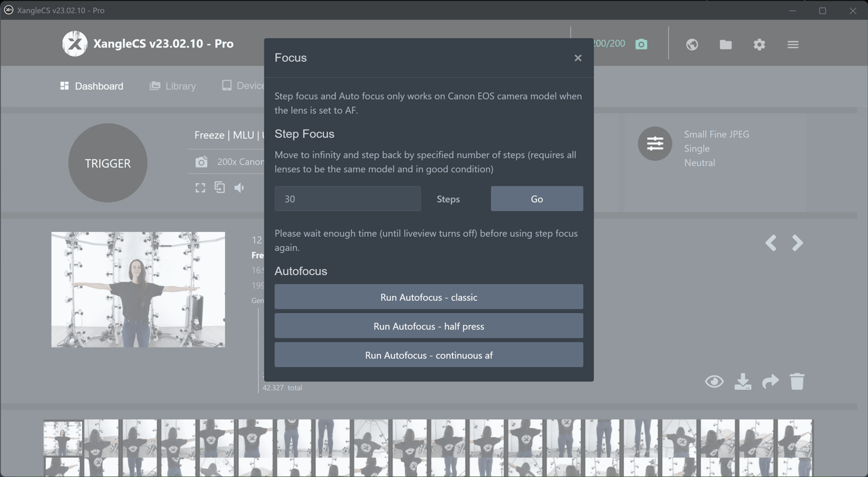The height and width of the screenshot is (477, 868).
Task: Open the capture settings sliders icon
Action: tap(655, 144)
